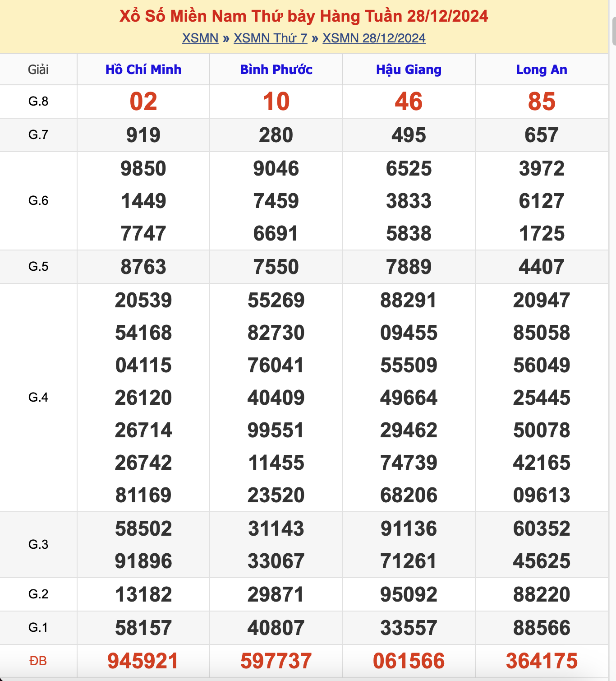The image size is (616, 681).
Task: Open Long An lottery results
Action: [542, 69]
